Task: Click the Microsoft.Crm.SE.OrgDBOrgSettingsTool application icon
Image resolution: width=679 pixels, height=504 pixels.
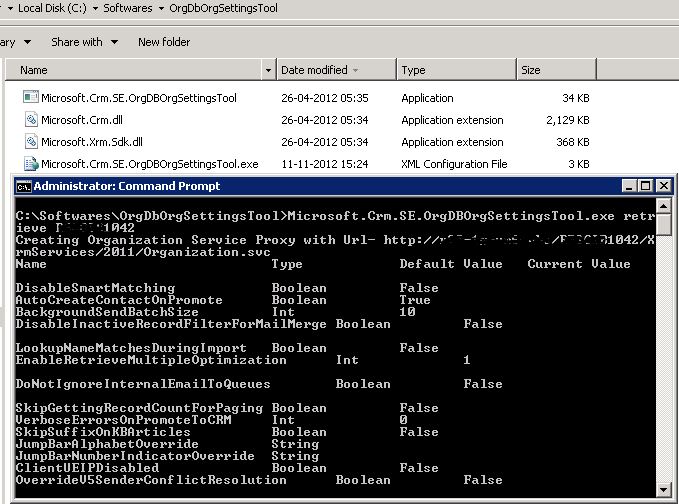Action: coord(31,98)
